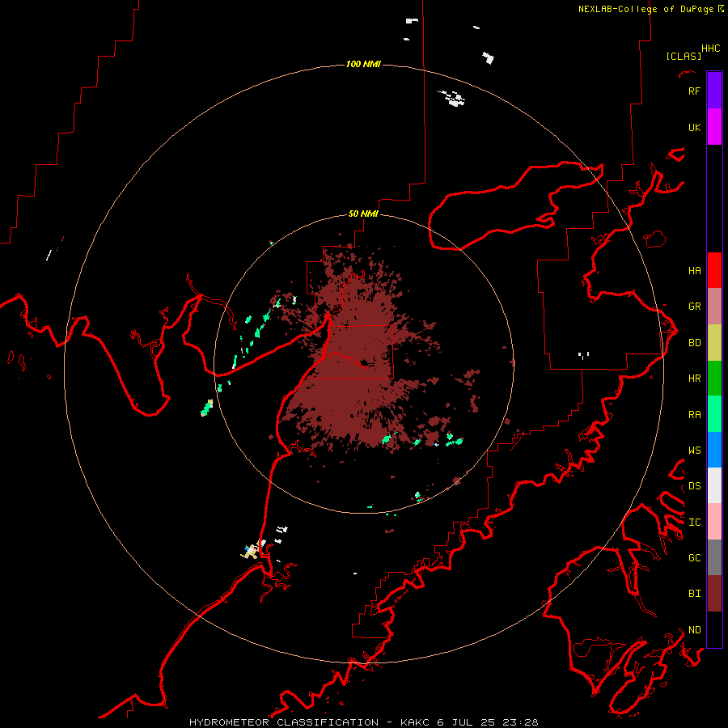The image size is (728, 728).
Task: Select the IC light pink swatch
Action: (x=714, y=522)
